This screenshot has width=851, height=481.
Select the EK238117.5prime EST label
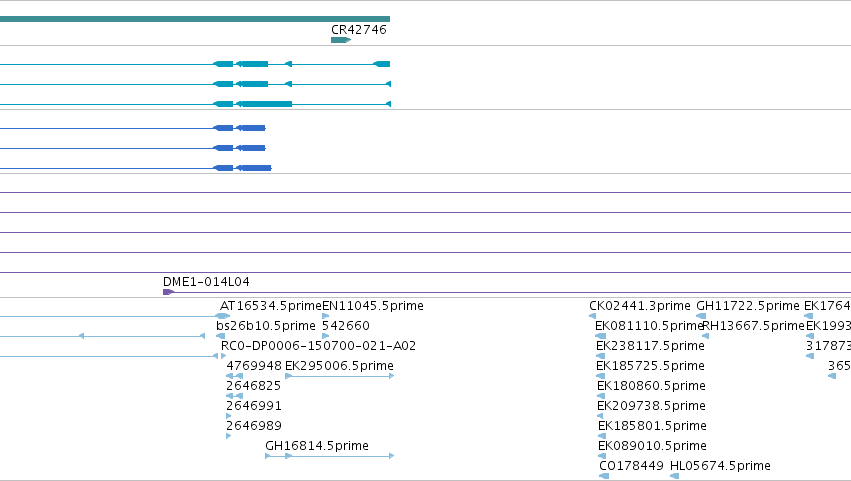click(650, 346)
